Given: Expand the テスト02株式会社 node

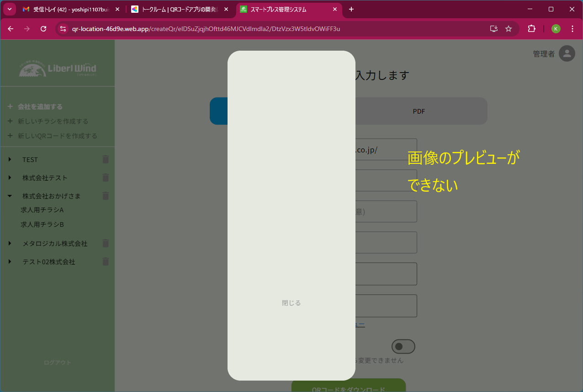Looking at the screenshot, I should tap(10, 262).
